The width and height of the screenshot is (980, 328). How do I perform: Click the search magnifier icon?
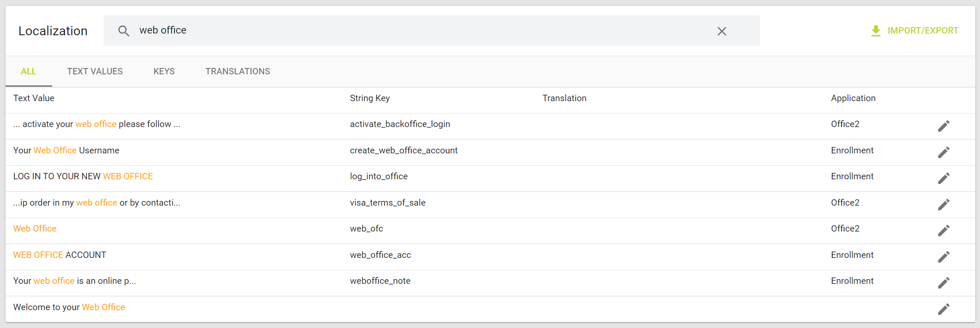point(124,31)
